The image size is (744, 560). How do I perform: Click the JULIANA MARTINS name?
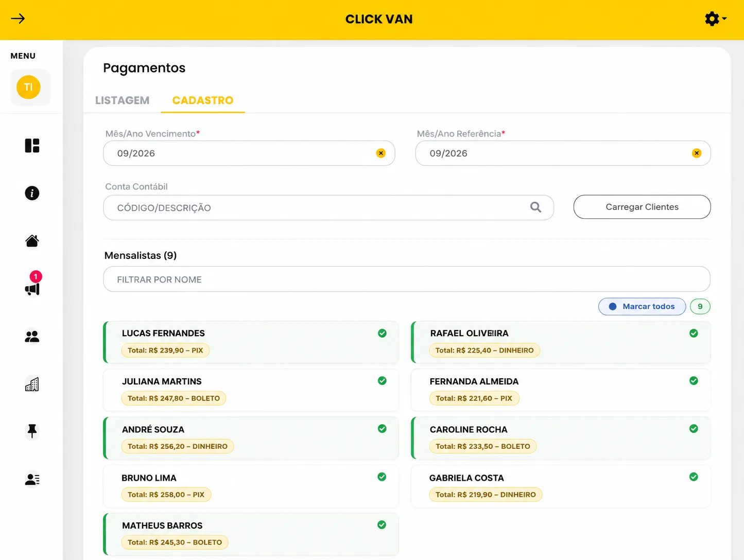pos(162,381)
